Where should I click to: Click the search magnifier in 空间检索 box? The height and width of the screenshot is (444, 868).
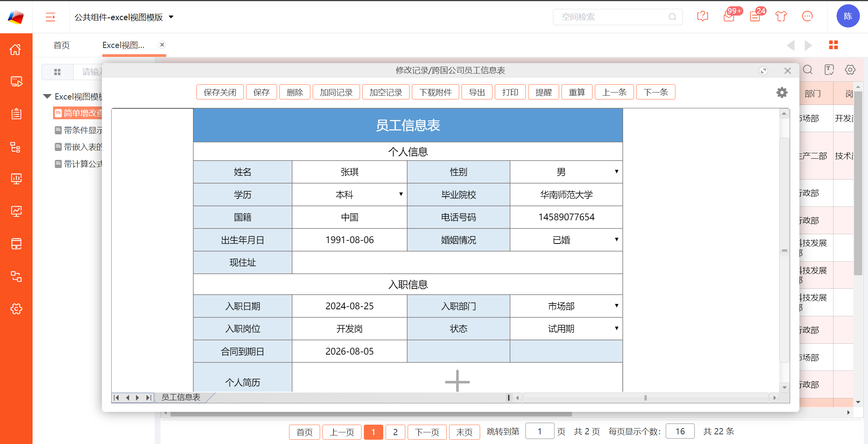(672, 17)
